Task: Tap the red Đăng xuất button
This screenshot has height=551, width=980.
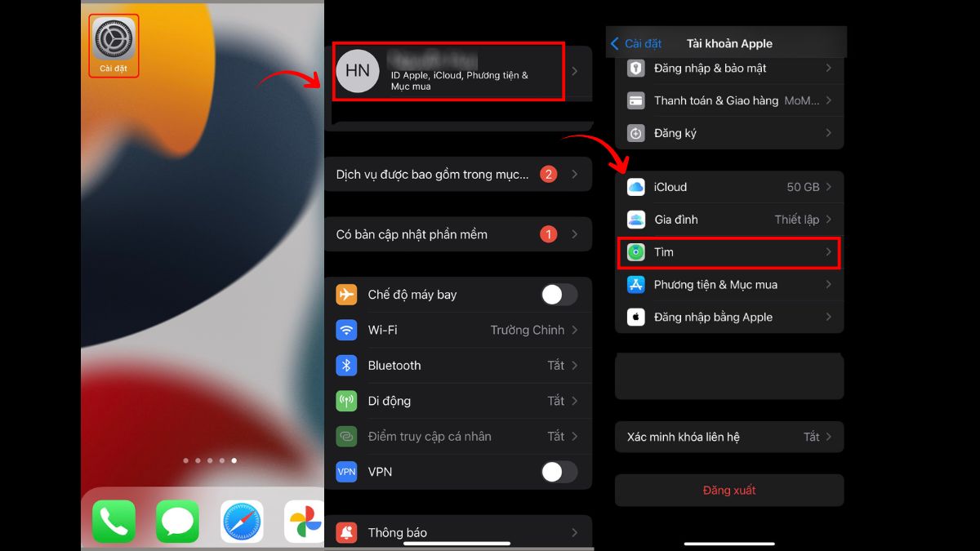Action: (729, 491)
